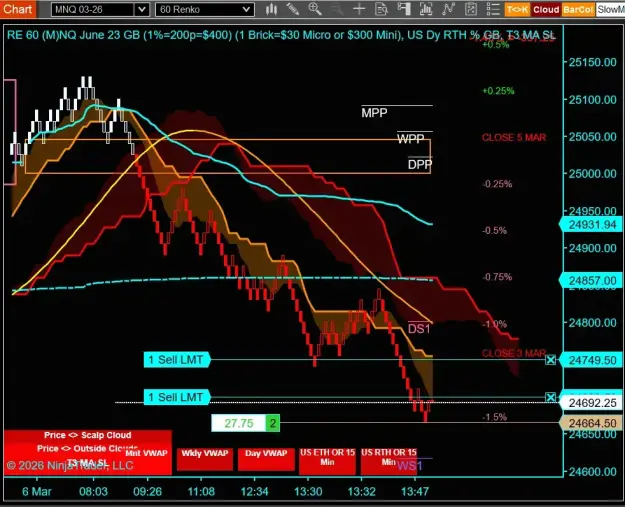Toggle the Cloud indicator button
This screenshot has height=507, width=625.
coord(546,10)
